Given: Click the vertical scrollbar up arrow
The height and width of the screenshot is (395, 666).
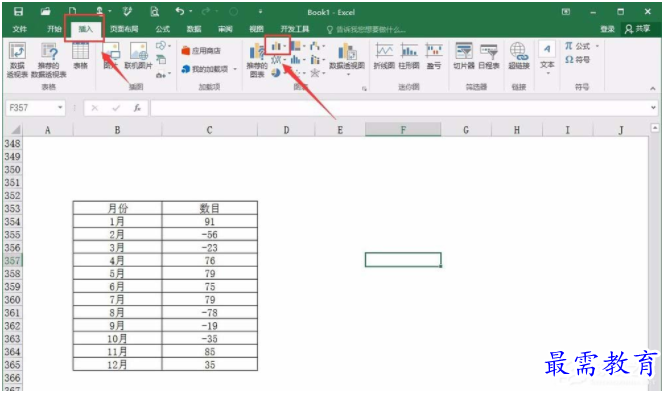Looking at the screenshot, I should (655, 127).
